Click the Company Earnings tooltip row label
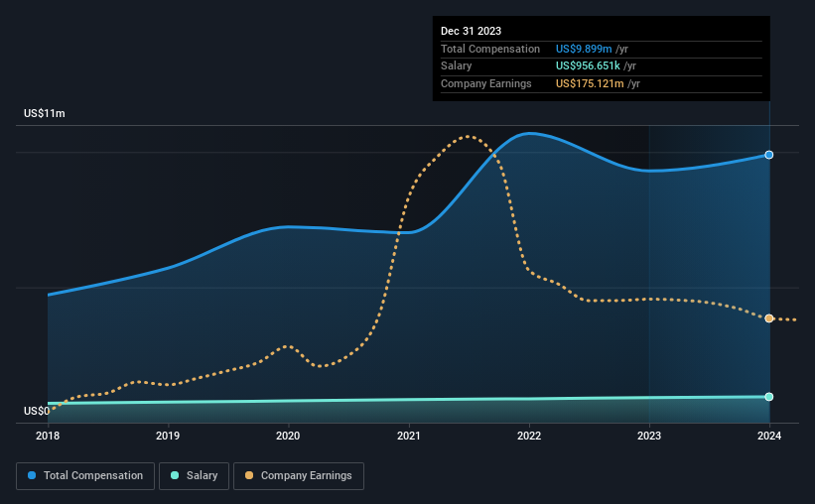This screenshot has height=504, width=815. (x=486, y=83)
